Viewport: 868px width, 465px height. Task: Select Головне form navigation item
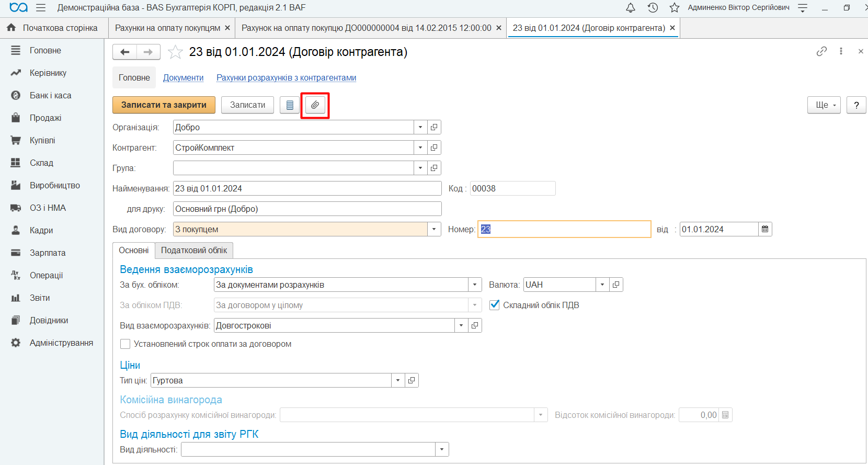[134, 77]
